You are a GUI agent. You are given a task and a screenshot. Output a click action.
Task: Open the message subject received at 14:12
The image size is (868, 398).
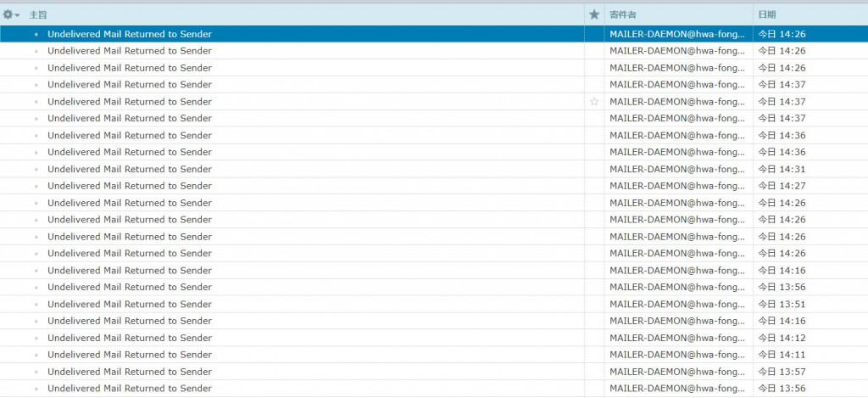point(130,338)
